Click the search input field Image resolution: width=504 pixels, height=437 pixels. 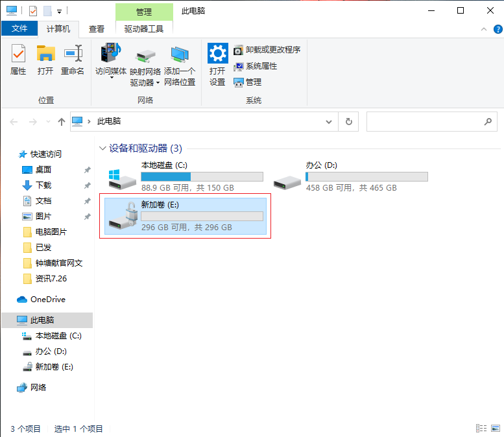425,121
